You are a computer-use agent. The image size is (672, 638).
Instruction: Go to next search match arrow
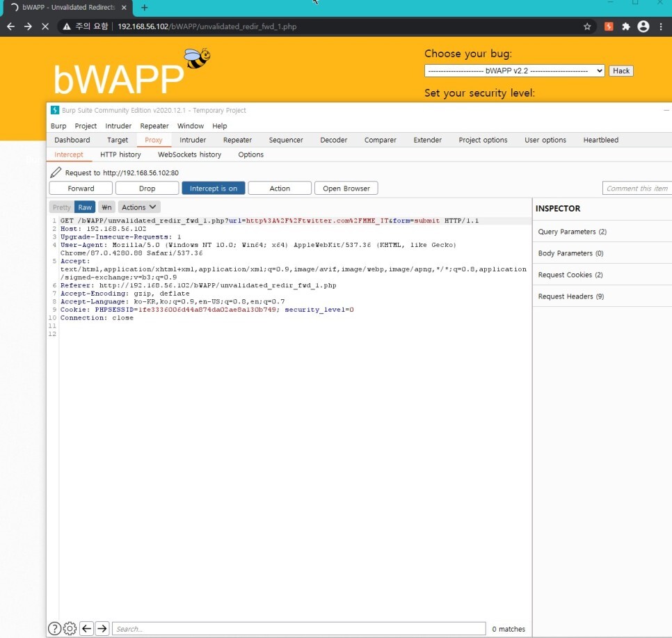click(102, 628)
